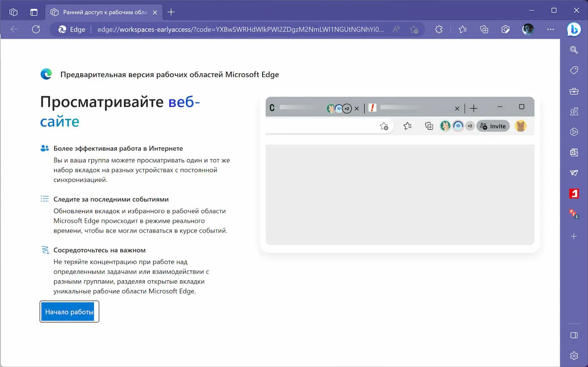Refresh the current page
Screen dimensions: 588x367
coord(36,29)
